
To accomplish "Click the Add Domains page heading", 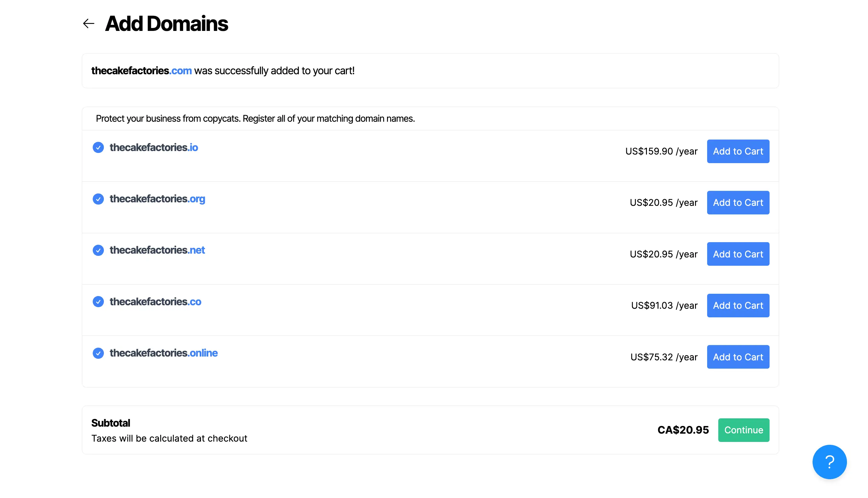I will click(167, 23).
